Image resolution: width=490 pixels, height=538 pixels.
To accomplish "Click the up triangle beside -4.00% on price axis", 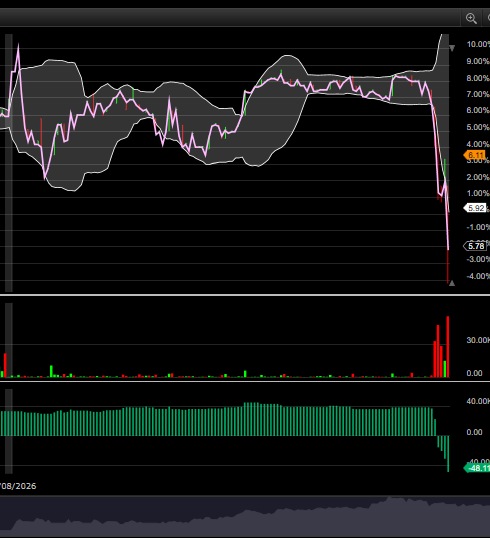I will click(452, 283).
